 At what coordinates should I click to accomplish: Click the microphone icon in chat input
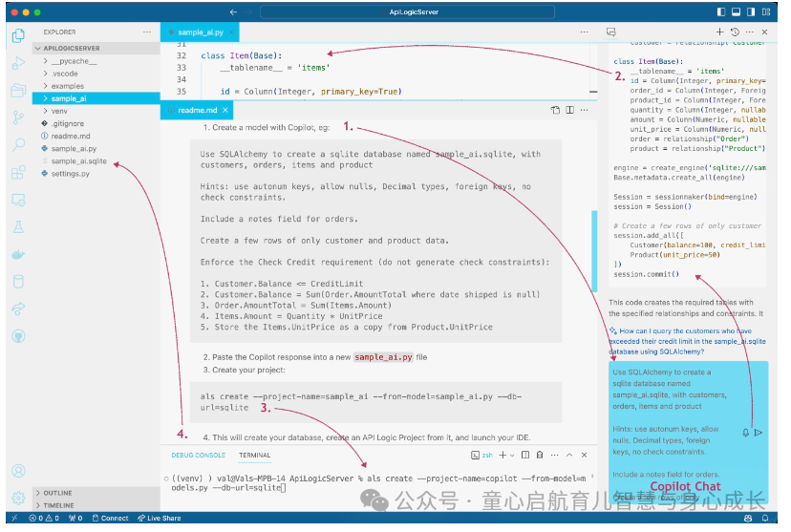[745, 433]
